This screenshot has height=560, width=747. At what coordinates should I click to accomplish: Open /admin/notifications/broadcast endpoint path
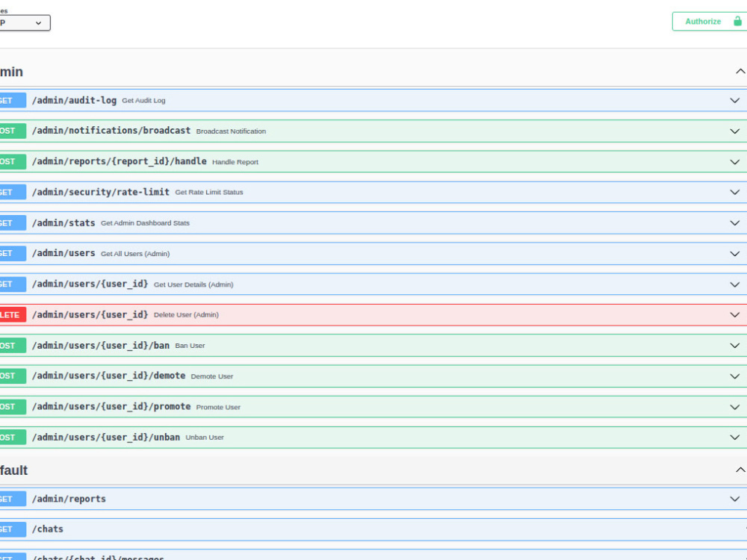[x=111, y=131]
